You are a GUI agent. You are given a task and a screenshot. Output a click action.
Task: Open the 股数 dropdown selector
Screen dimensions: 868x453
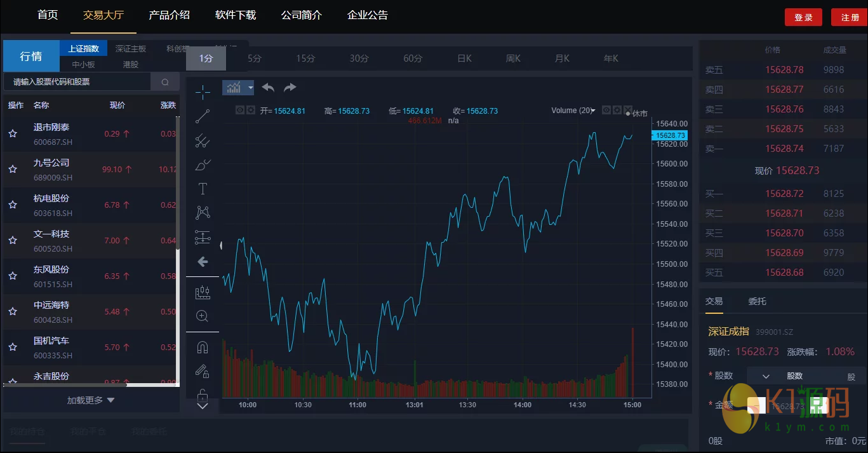point(766,376)
